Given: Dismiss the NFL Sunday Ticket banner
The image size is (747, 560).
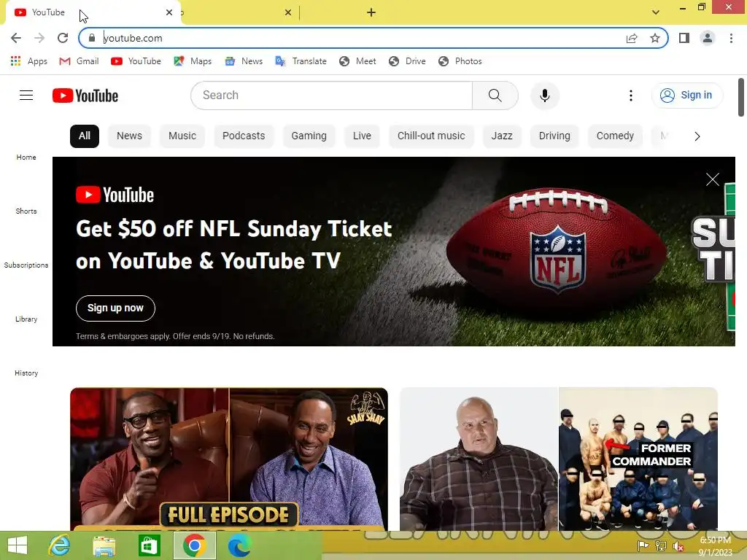Looking at the screenshot, I should 712,179.
